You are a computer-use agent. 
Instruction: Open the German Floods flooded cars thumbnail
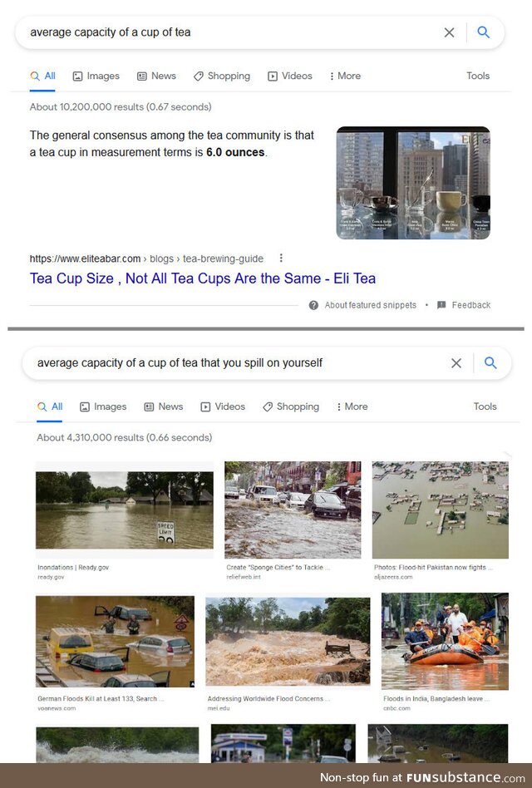tap(115, 641)
